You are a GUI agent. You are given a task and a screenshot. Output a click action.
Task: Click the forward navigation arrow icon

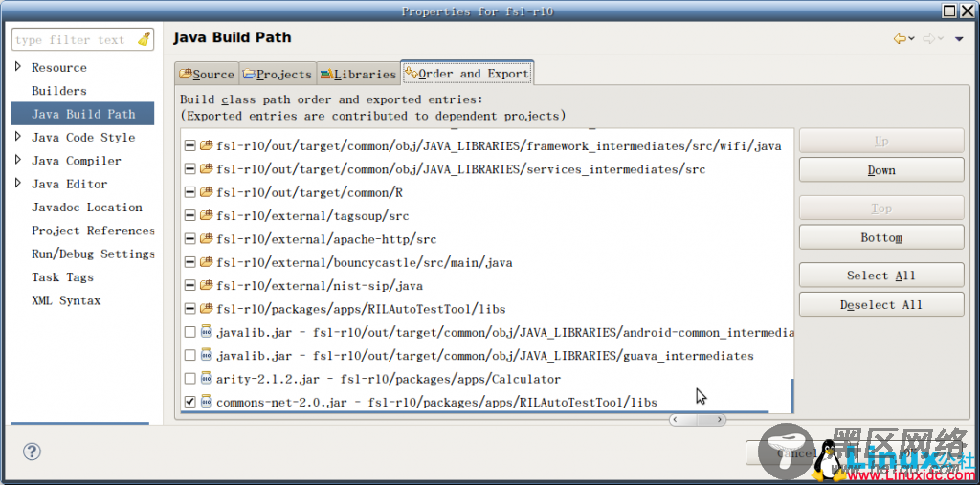pyautogui.click(x=929, y=39)
